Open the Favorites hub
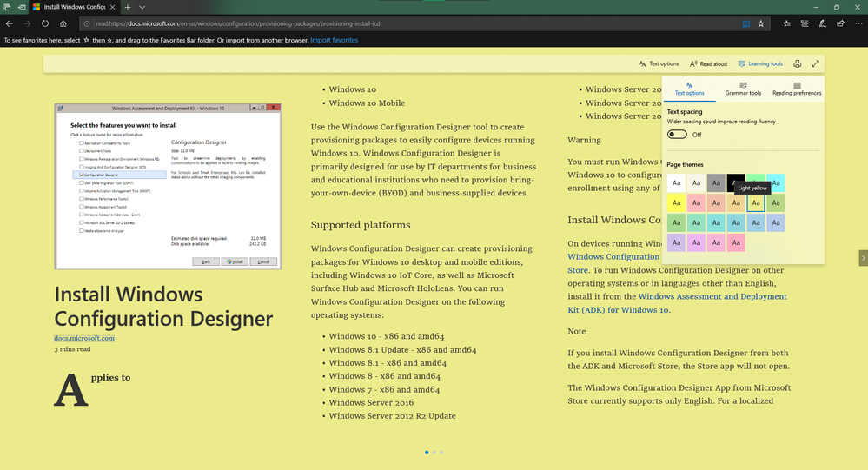 click(786, 23)
